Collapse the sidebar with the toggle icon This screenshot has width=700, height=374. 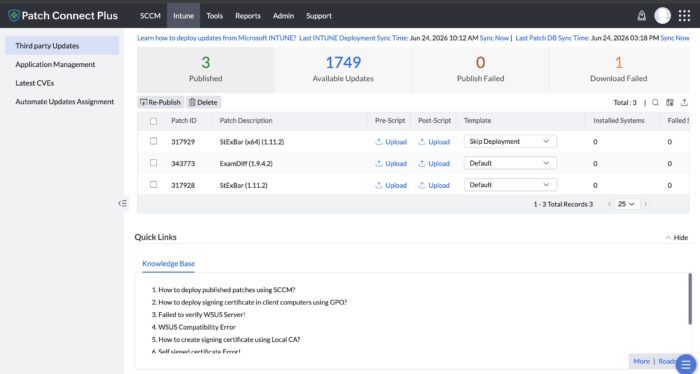[x=122, y=204]
